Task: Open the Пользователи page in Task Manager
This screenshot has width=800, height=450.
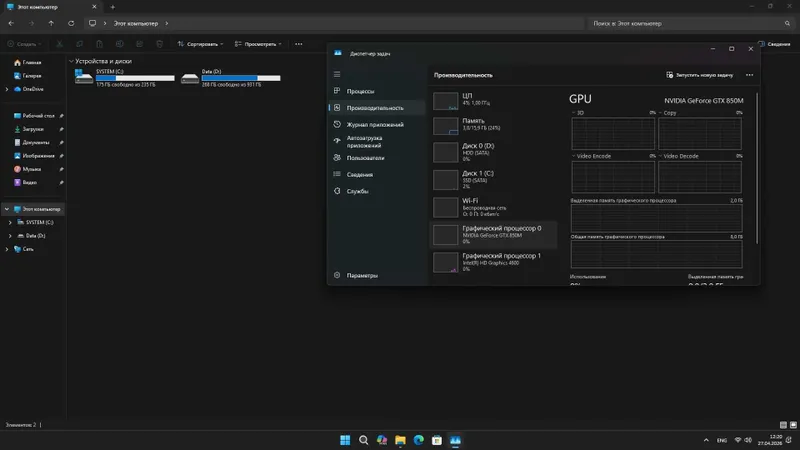Action: pos(365,158)
